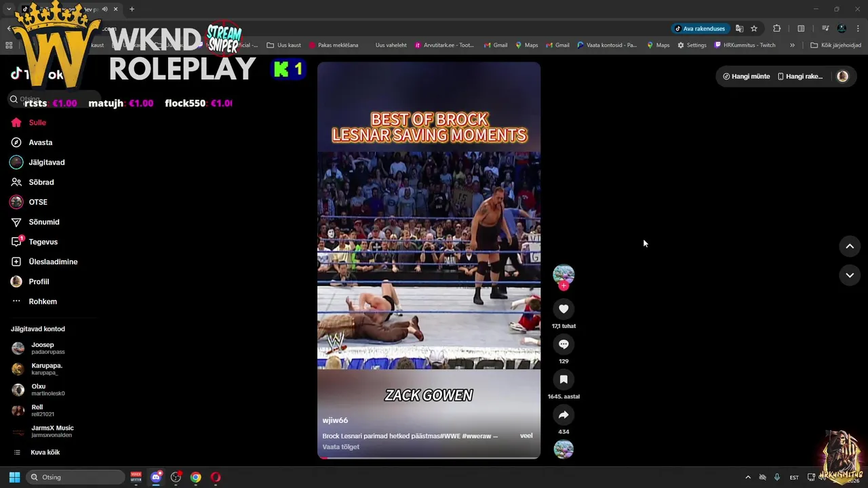Mute the tab via the speaker icon

104,9
